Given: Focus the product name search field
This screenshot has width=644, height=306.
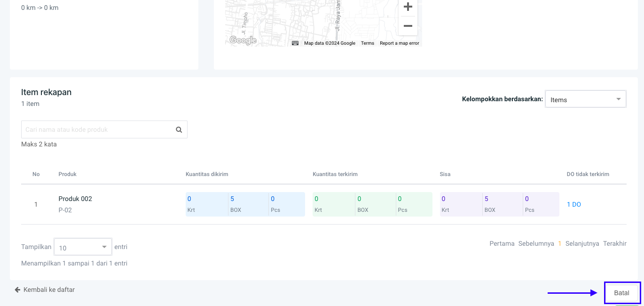Looking at the screenshot, I should (96, 129).
